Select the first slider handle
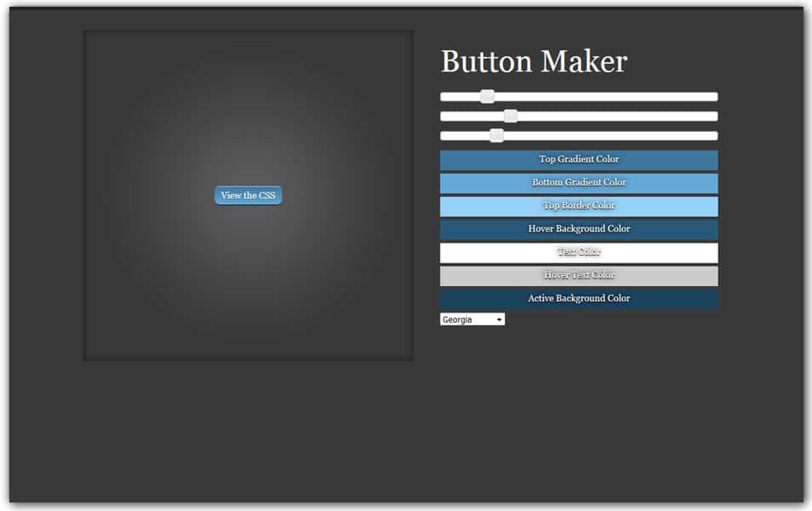 (x=486, y=97)
